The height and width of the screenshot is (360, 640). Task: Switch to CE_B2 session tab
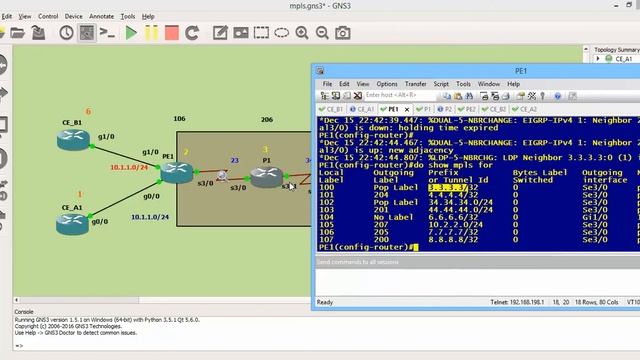494,109
